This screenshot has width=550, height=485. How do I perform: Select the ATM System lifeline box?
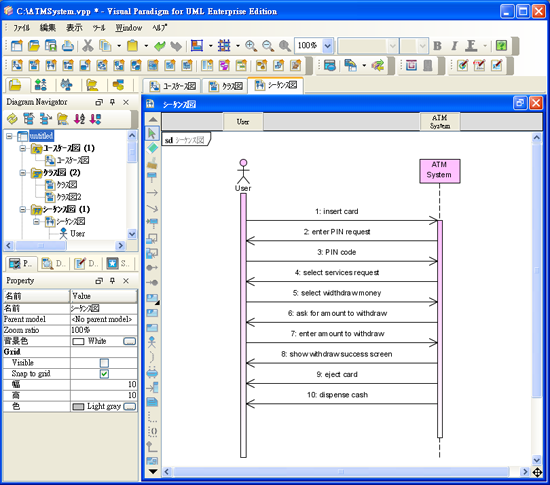pyautogui.click(x=440, y=171)
